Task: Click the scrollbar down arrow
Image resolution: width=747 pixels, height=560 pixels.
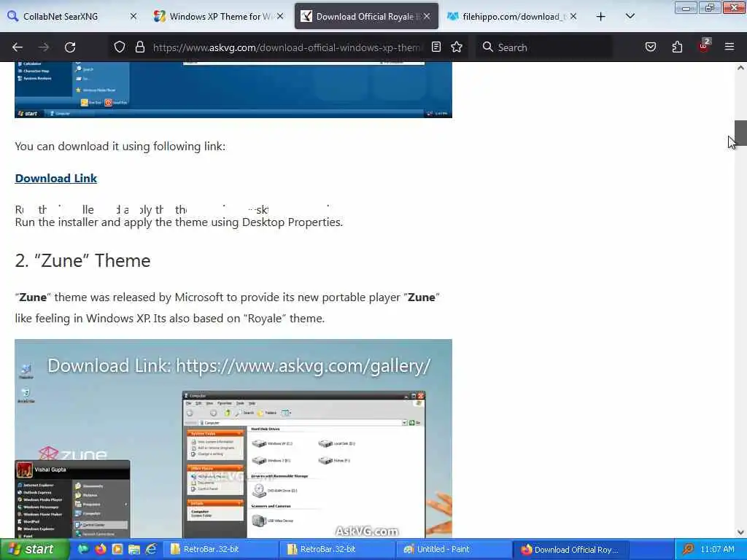Action: pos(740,532)
